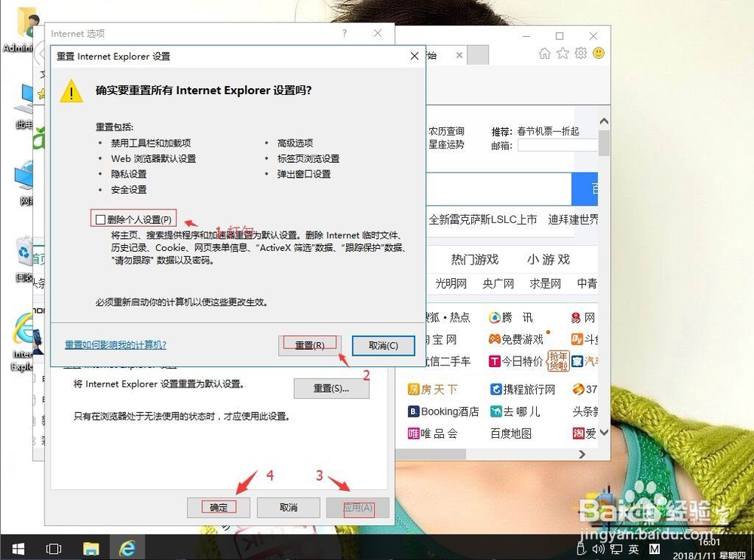
Task: Click the help question mark in Internet 选项
Action: coord(345,33)
